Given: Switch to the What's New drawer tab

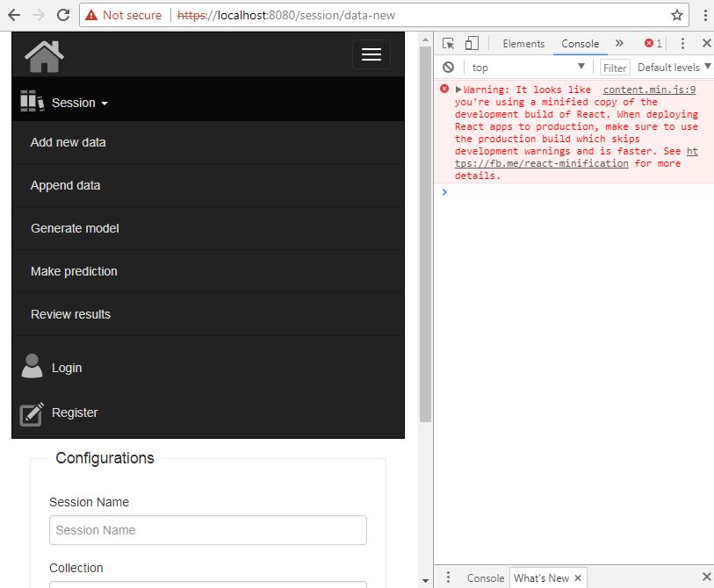Looking at the screenshot, I should pos(541,577).
